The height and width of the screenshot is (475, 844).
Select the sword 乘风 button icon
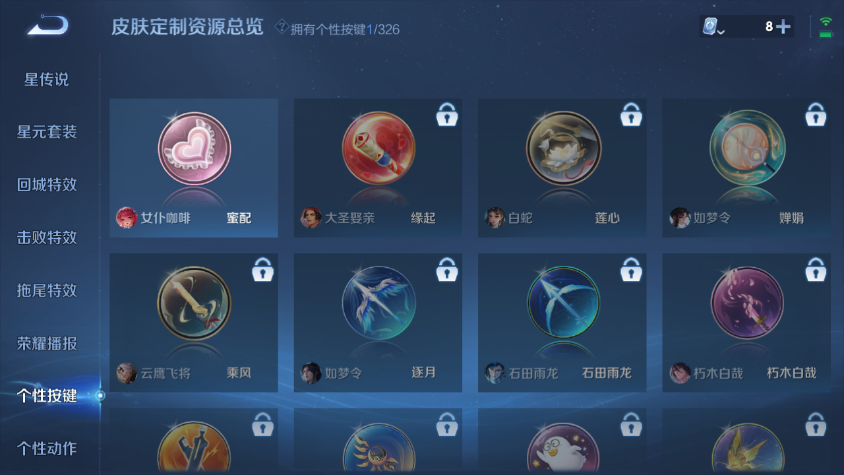pos(194,303)
